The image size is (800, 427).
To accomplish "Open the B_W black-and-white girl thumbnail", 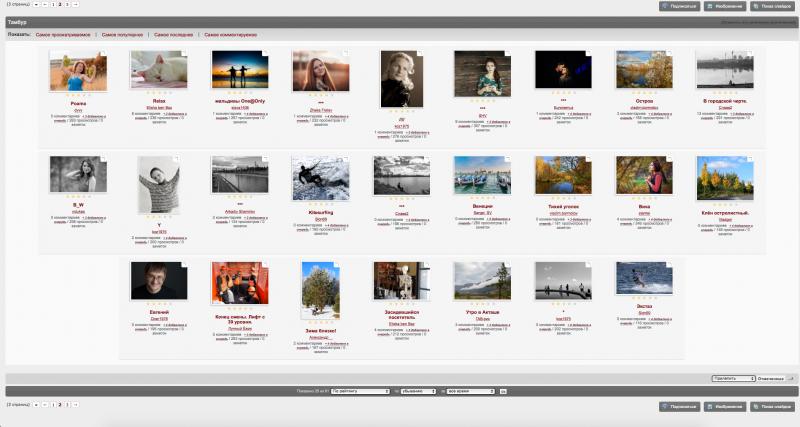I will point(78,174).
